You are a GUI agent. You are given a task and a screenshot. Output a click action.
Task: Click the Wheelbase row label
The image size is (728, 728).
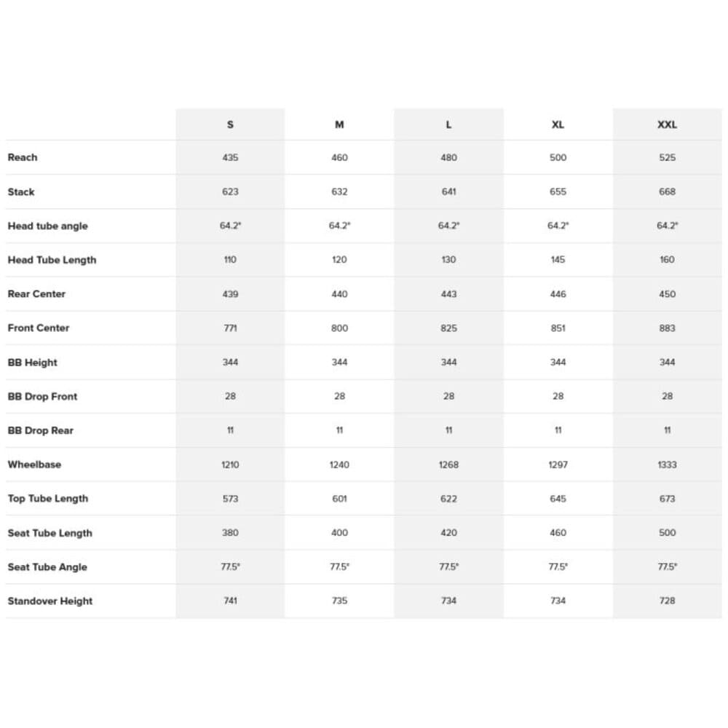tap(34, 464)
